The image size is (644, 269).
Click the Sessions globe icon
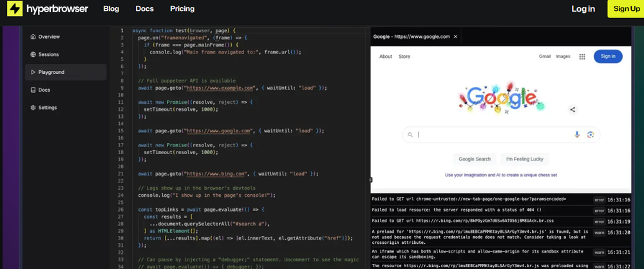[x=33, y=54]
